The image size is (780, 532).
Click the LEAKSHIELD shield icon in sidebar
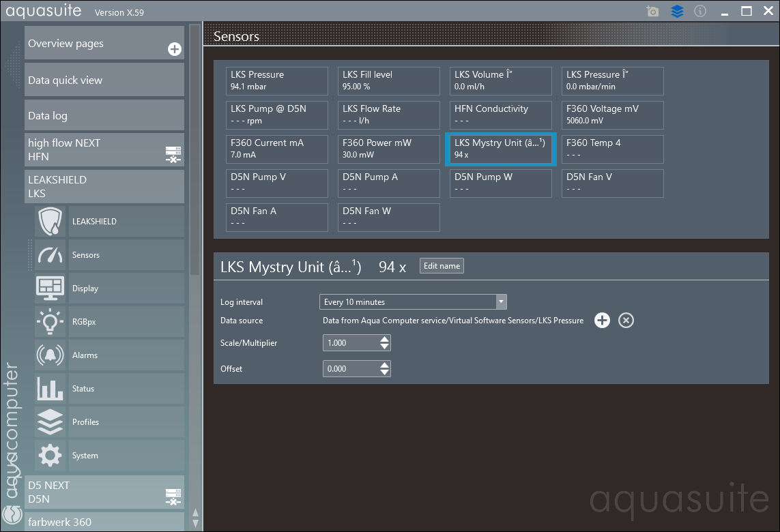(50, 222)
